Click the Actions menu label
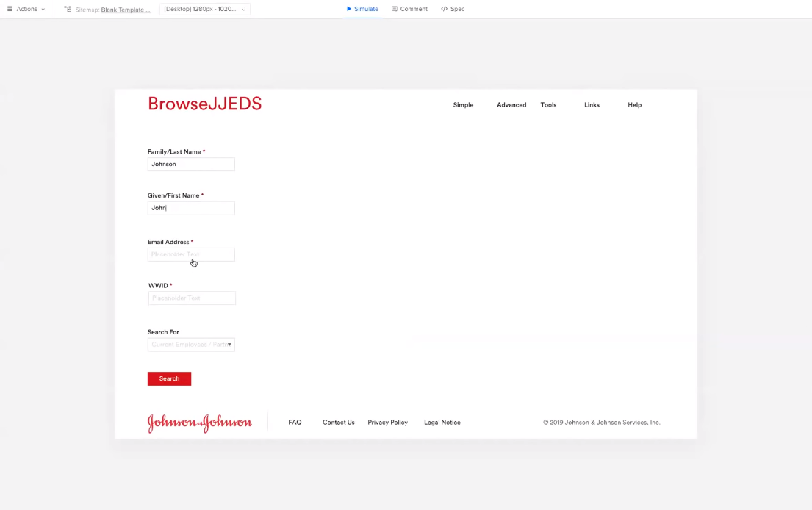 click(x=27, y=9)
